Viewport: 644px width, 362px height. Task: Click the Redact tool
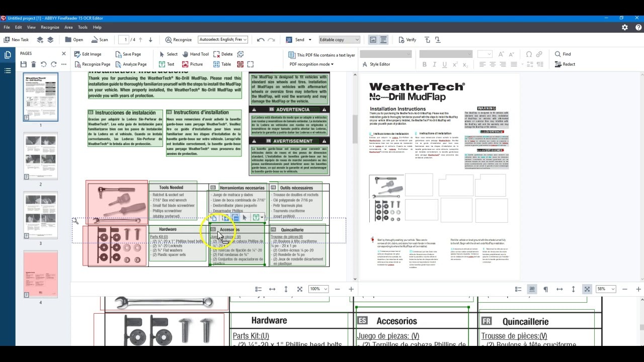(x=565, y=64)
